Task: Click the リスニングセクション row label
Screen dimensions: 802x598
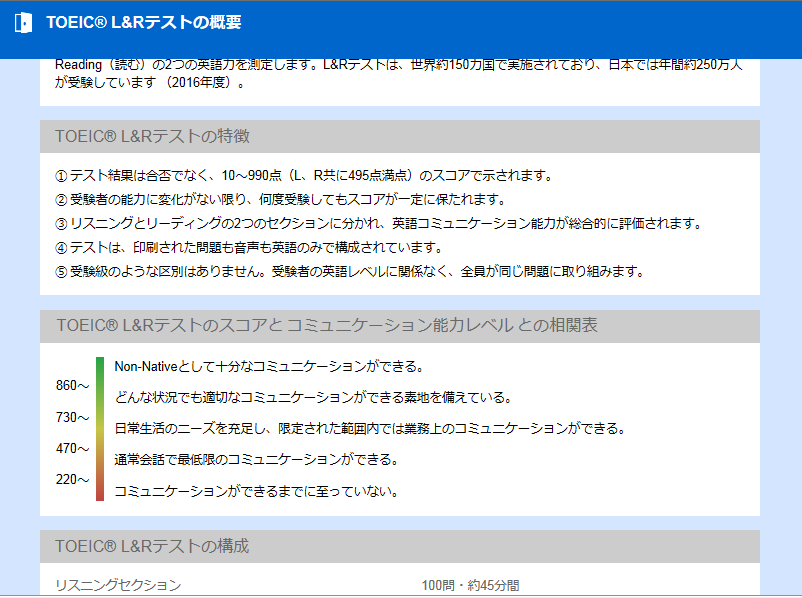Action: (119, 585)
